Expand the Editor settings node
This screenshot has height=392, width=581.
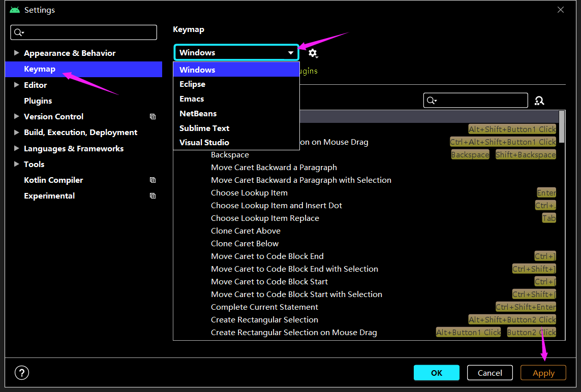click(16, 85)
